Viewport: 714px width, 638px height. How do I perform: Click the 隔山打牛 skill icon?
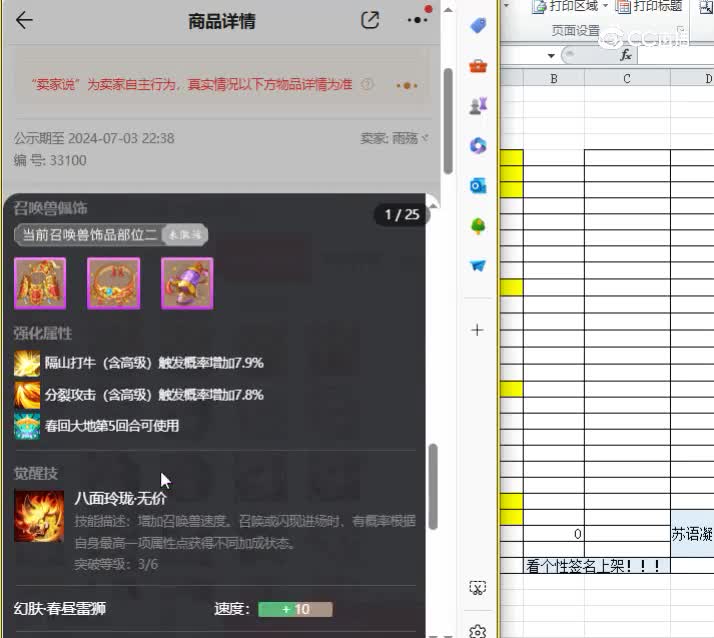click(27, 363)
